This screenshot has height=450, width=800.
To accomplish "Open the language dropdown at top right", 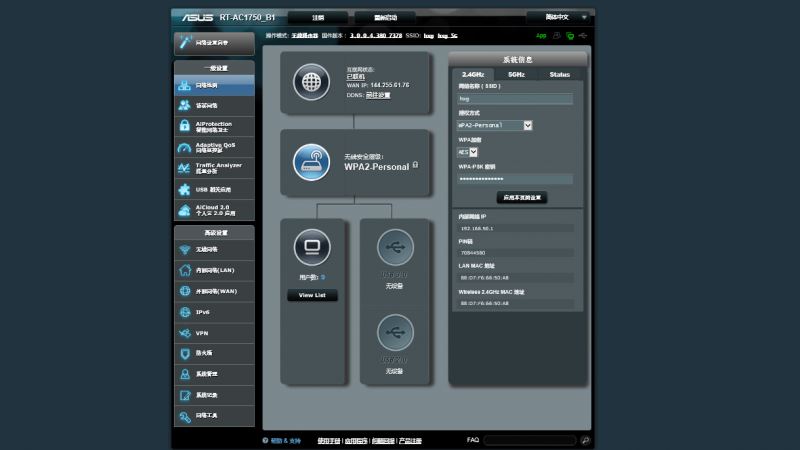I will tap(560, 17).
